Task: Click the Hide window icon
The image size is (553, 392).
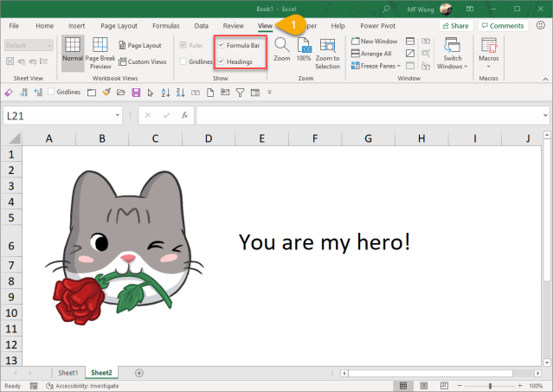Action: [410, 54]
